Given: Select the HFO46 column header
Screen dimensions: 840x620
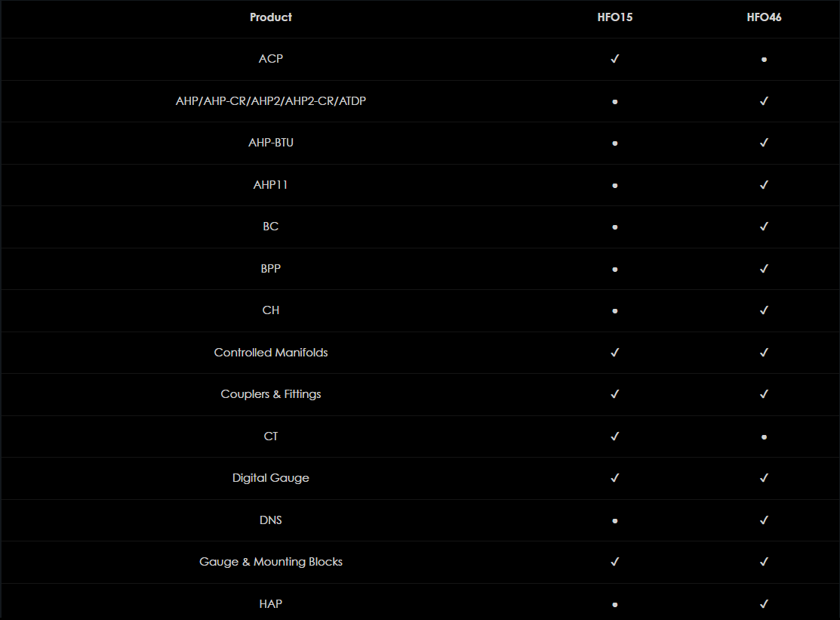Looking at the screenshot, I should coord(764,17).
